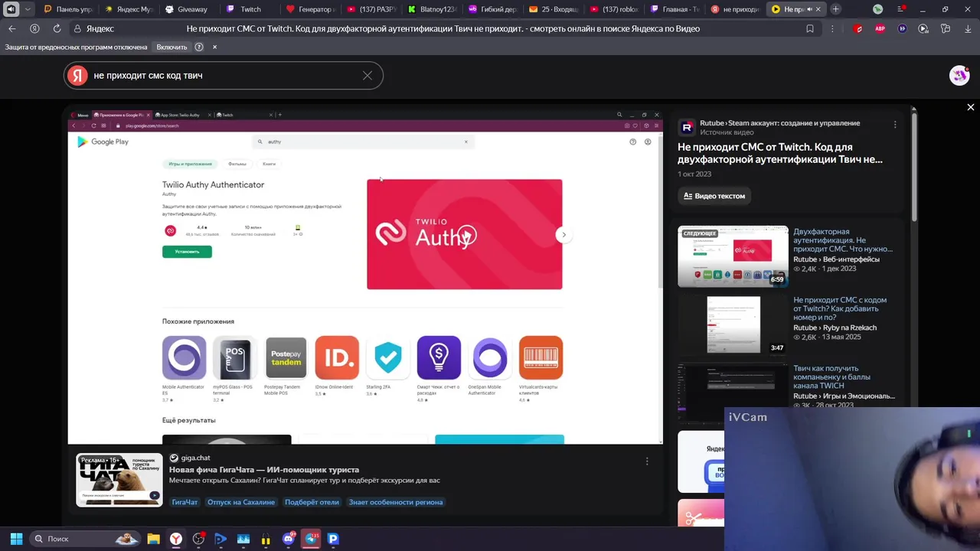Open File Explorer from the taskbar

[153, 539]
